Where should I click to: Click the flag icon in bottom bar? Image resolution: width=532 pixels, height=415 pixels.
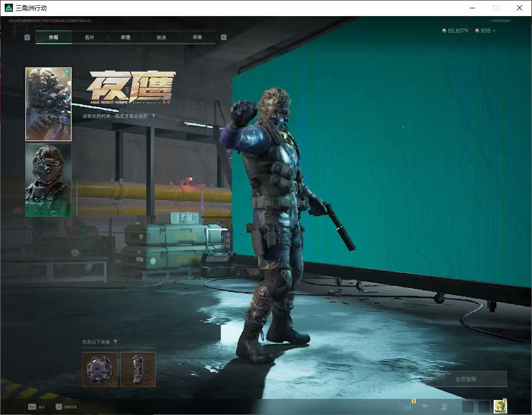point(425,406)
